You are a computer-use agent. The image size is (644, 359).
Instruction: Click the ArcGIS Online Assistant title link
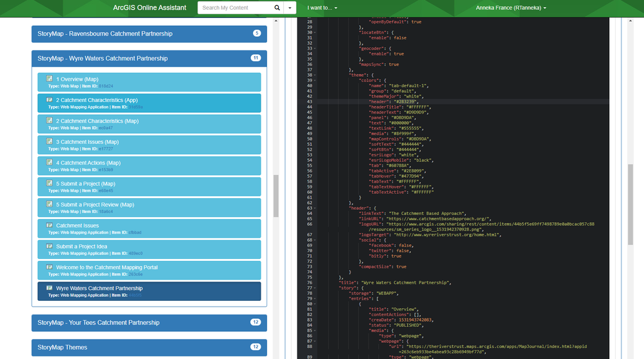coord(150,8)
